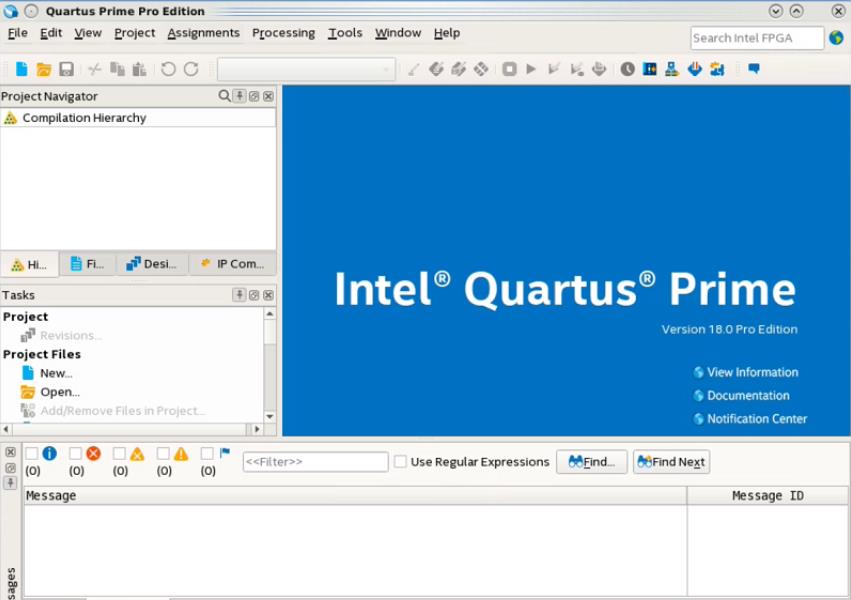Screen dimensions: 851x600
Task: Float the Project Navigator panel
Action: pos(254,97)
